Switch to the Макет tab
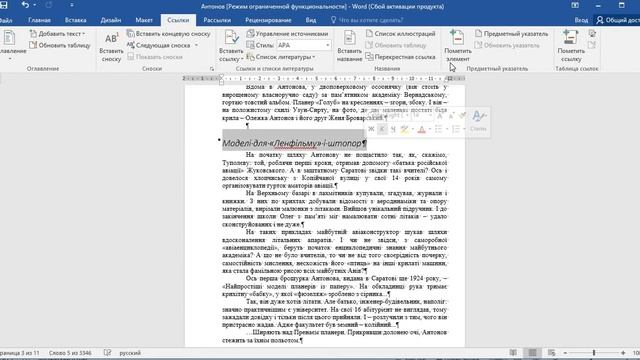The height and width of the screenshot is (360, 640). click(x=144, y=20)
